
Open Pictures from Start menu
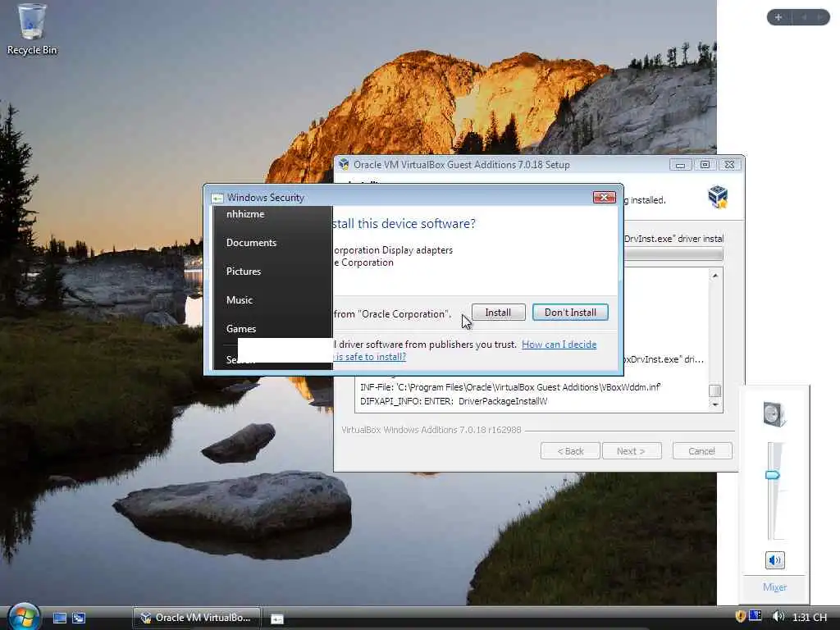[x=244, y=271]
